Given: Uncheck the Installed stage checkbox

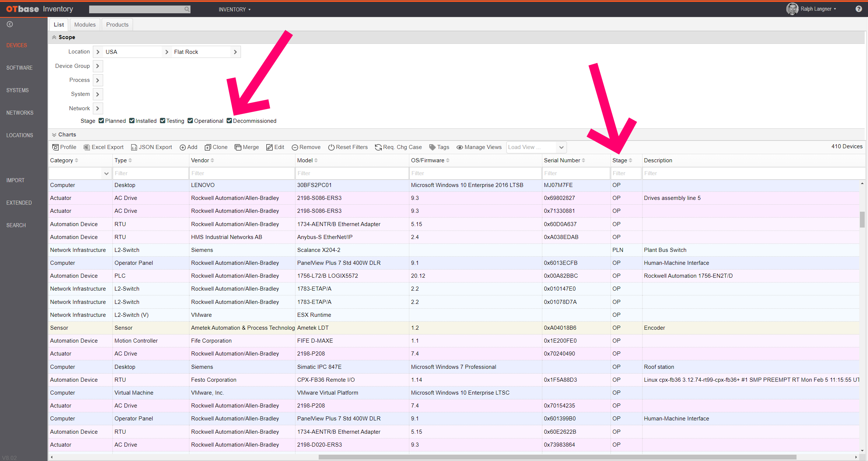Looking at the screenshot, I should click(x=132, y=121).
